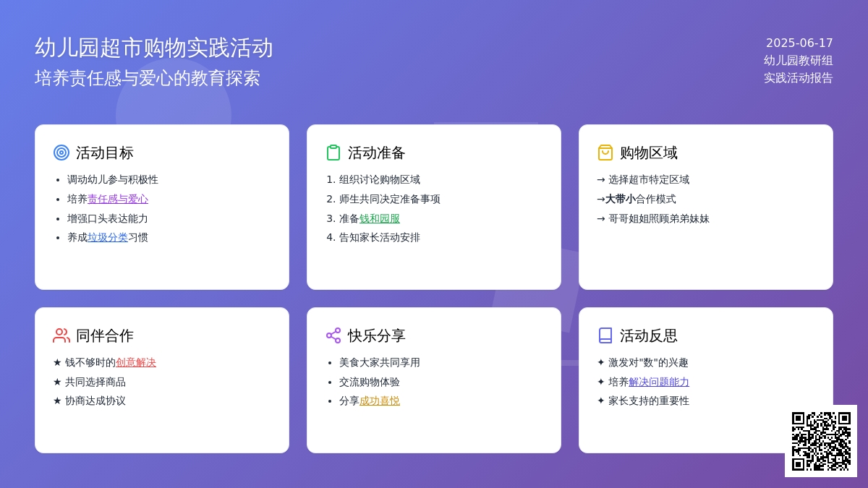Click the line 选择超市特定区域
The image size is (868, 488).
[643, 179]
